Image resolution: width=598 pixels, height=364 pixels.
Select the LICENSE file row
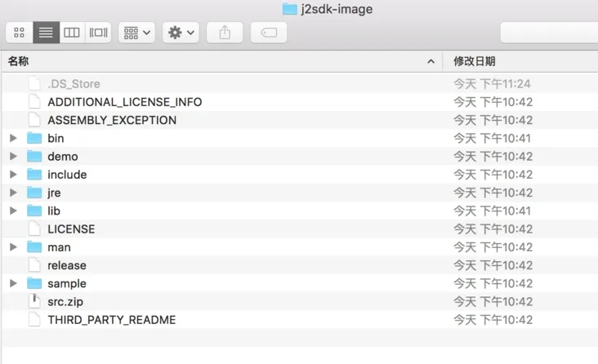(300, 229)
